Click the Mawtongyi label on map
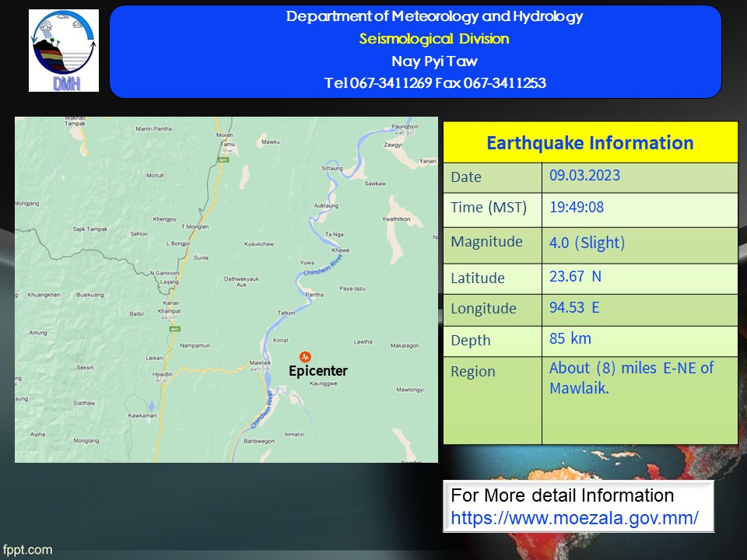Viewport: 747px width, 560px height. (x=410, y=390)
